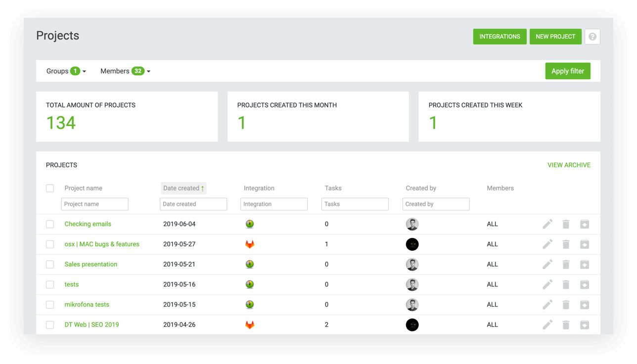637x364 pixels.
Task: Focus the Project name filter field
Action: 95,204
